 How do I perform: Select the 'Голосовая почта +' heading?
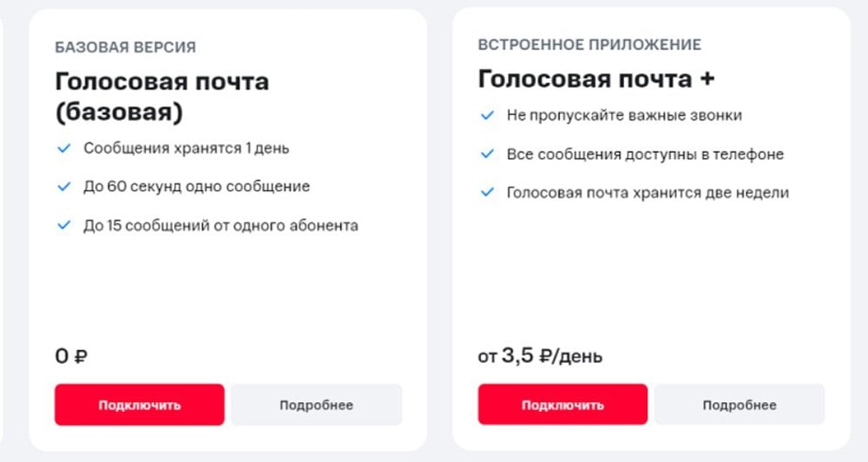[597, 79]
